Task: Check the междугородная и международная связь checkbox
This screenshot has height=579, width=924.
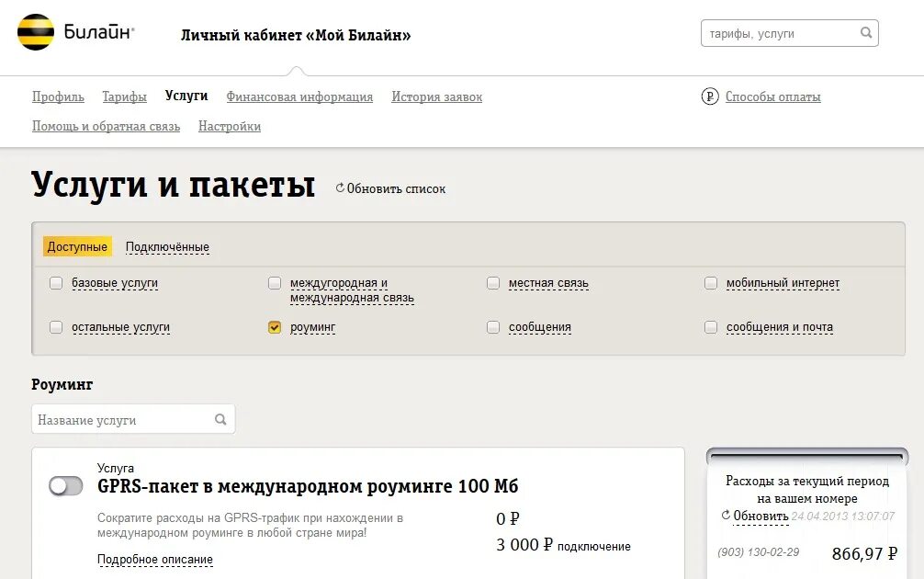Action: tap(275, 283)
